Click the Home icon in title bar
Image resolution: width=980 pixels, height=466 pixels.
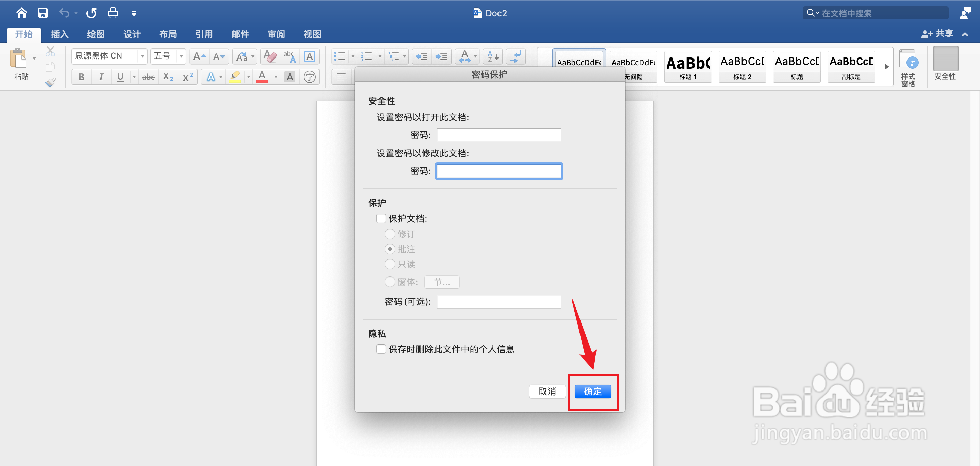[22, 13]
